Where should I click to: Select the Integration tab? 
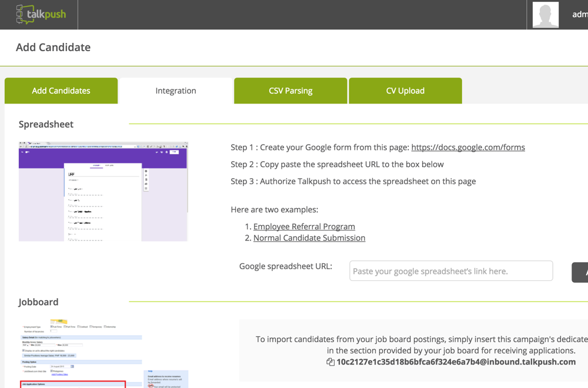(x=176, y=91)
